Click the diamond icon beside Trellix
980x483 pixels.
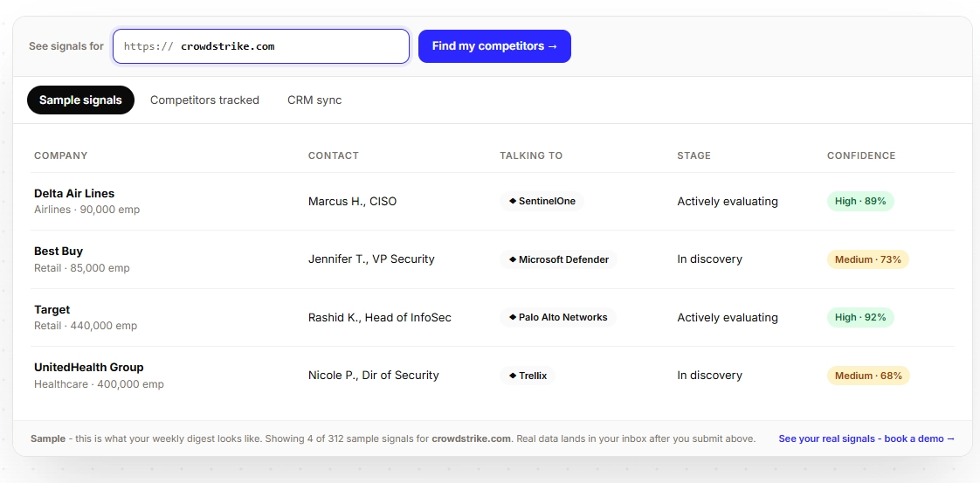[513, 376]
